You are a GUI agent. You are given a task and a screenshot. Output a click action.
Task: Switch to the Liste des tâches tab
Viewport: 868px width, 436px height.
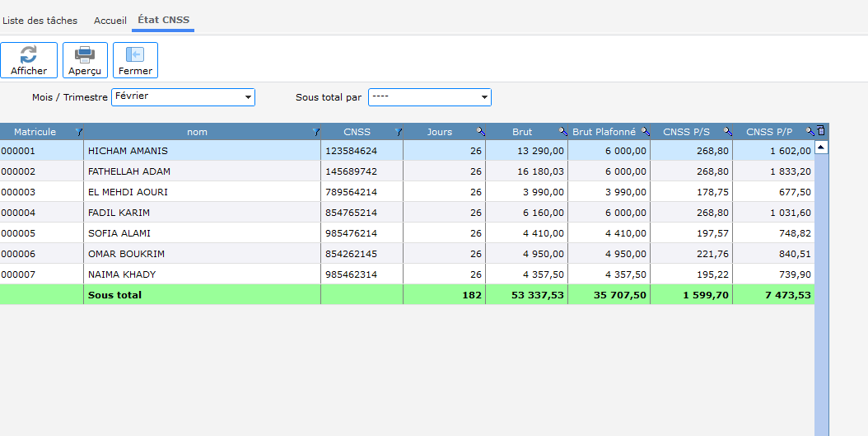click(x=40, y=21)
